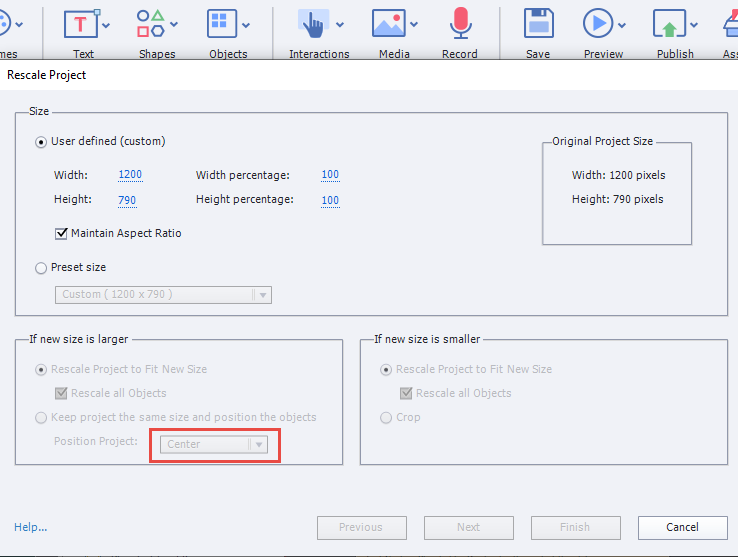738x557 pixels.
Task: Select the Interactions hand icon
Action: click(x=313, y=24)
